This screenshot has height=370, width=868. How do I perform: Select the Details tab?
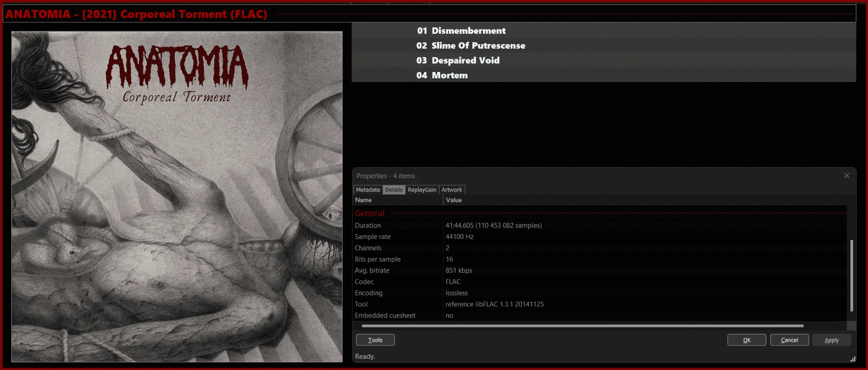pyautogui.click(x=394, y=190)
